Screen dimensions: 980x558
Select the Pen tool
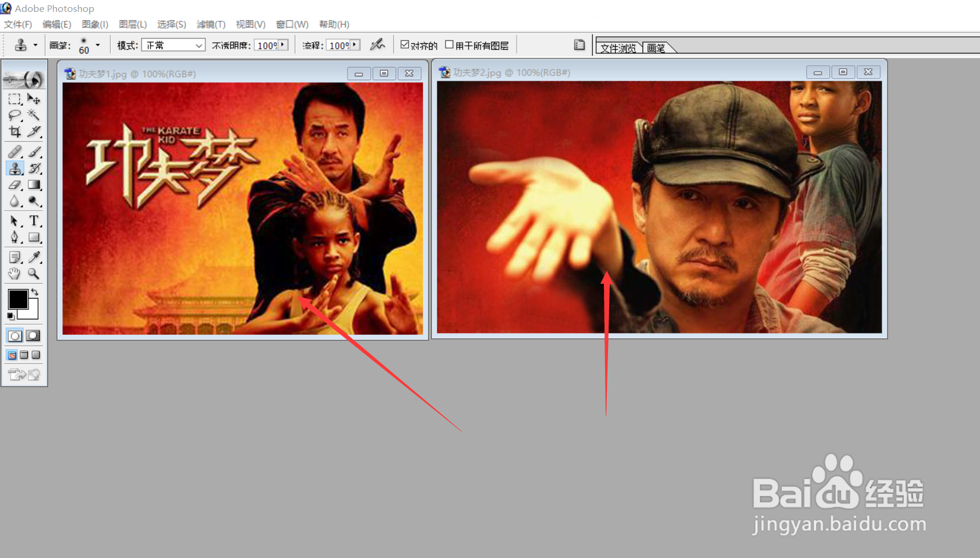tap(15, 237)
